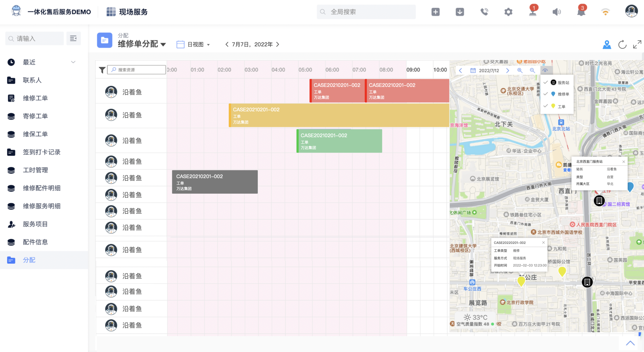Click the add (plus) icon in the top toolbar
This screenshot has height=352, width=644.
(x=435, y=11)
